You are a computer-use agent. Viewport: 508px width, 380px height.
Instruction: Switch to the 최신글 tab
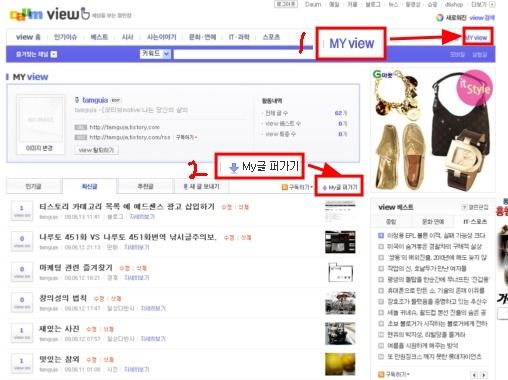[89, 186]
